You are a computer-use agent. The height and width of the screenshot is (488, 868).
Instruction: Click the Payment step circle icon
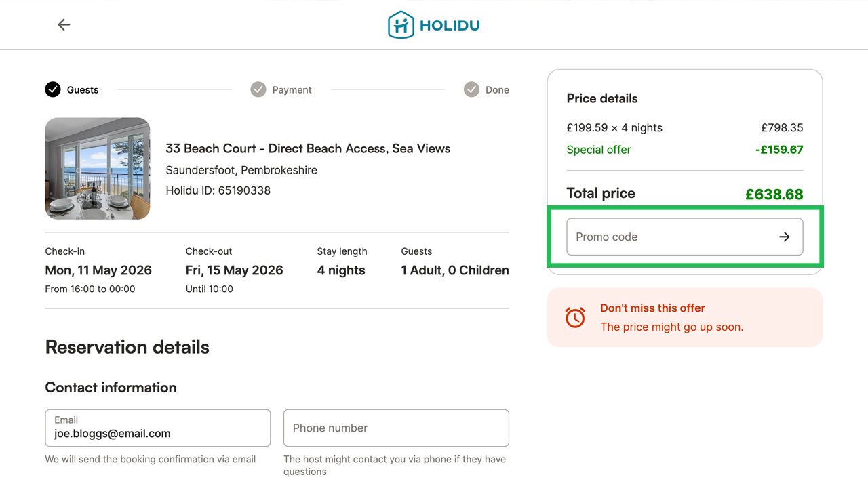(258, 89)
